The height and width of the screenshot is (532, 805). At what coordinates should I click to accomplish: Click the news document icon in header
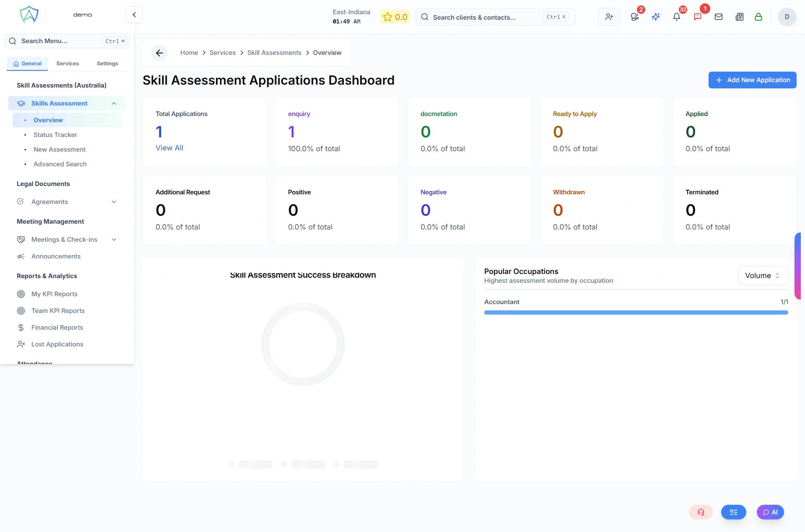[x=739, y=17]
